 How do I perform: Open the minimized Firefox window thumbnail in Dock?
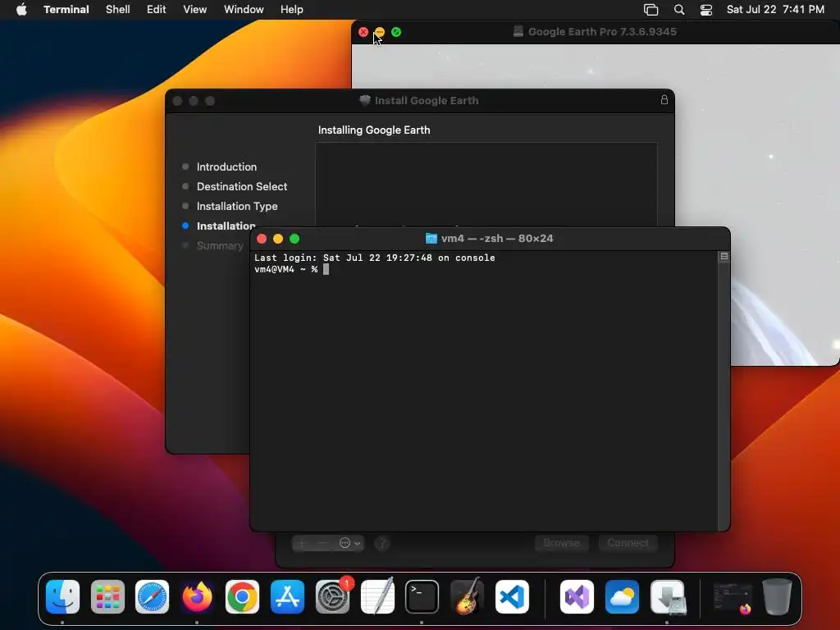tap(733, 598)
